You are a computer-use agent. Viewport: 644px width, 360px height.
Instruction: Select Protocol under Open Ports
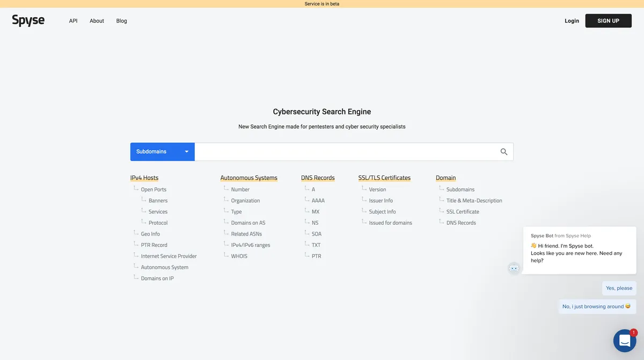click(158, 223)
